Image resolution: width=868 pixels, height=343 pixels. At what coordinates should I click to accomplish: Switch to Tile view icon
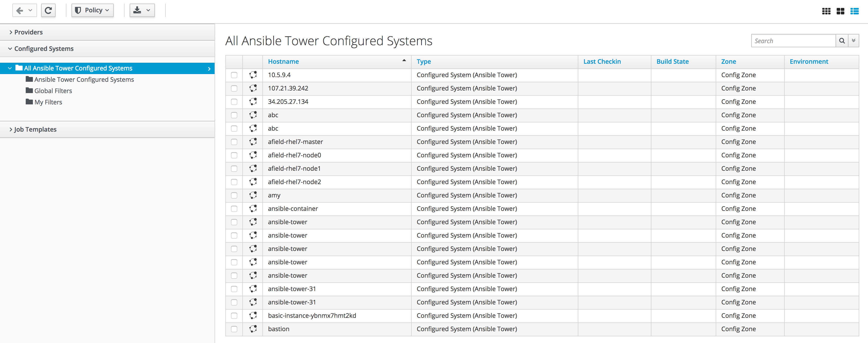click(x=840, y=11)
